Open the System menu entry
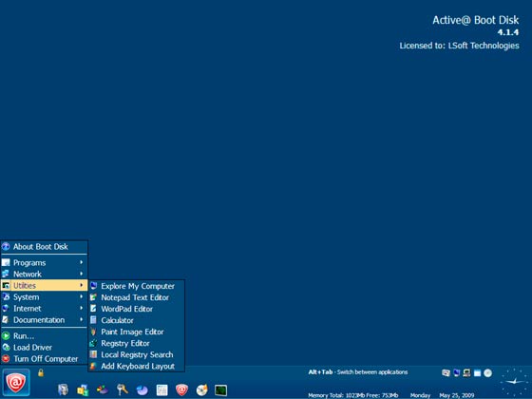Screen dimensions: 532x399 44,296
